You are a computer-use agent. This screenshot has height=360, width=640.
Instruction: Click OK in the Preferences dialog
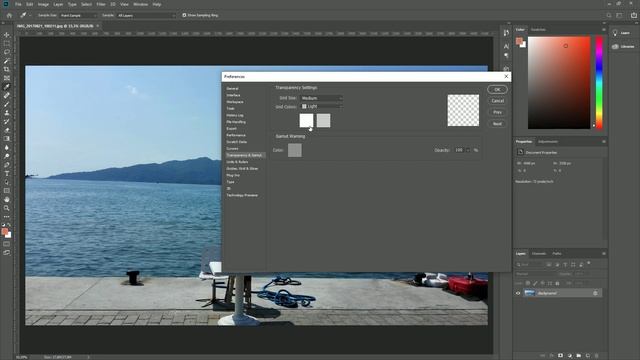pyautogui.click(x=497, y=89)
